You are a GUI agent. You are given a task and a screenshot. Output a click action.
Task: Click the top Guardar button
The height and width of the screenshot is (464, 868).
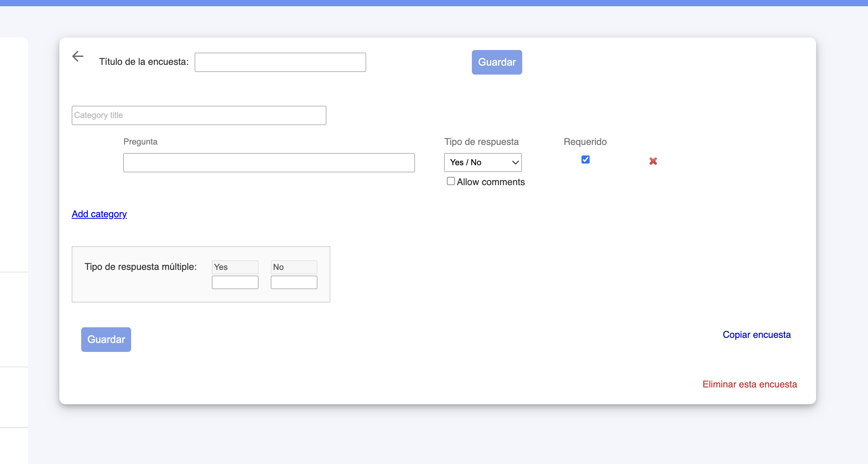pos(496,62)
